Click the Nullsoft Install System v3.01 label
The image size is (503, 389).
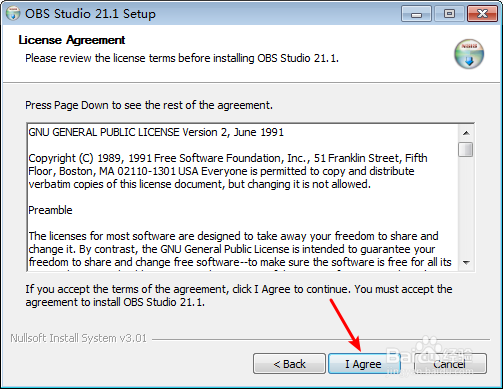[79, 338]
